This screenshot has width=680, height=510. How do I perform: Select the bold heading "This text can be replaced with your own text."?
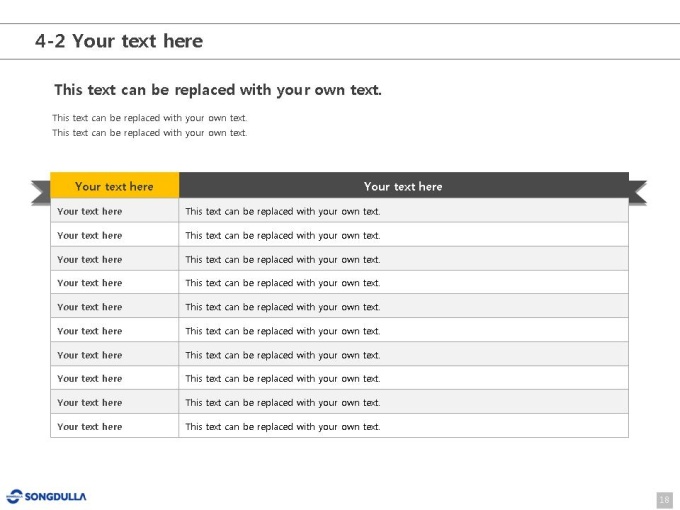click(218, 90)
